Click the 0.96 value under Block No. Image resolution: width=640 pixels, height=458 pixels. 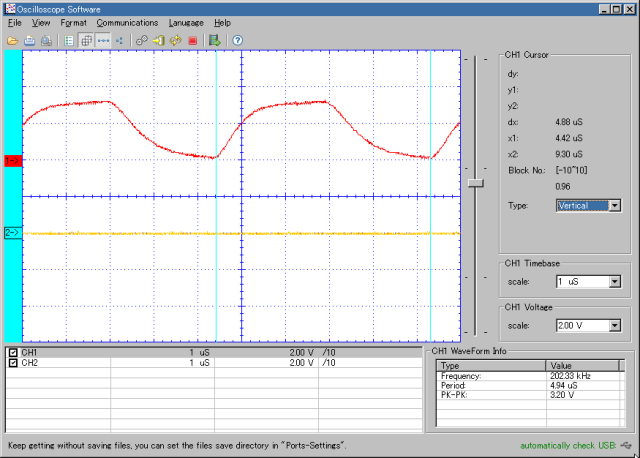(x=562, y=187)
